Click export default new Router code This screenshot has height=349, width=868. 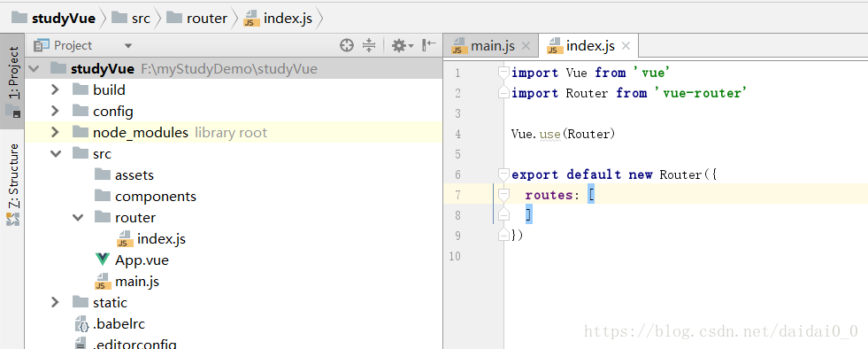pyautogui.click(x=614, y=174)
